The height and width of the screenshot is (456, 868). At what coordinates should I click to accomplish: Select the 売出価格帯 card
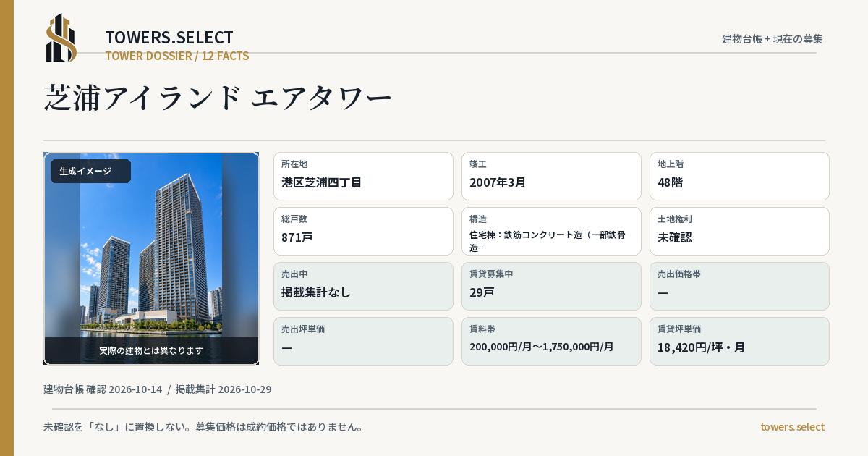coord(739,286)
